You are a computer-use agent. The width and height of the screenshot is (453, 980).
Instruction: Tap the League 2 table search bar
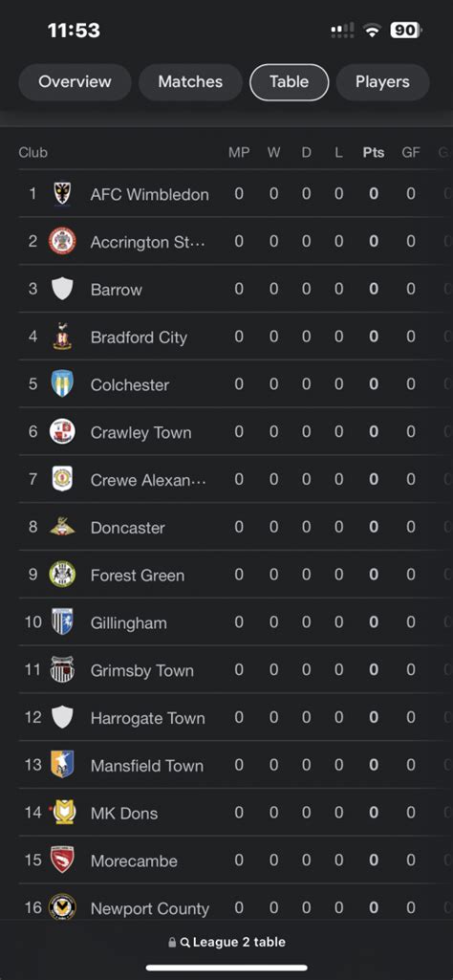click(226, 943)
